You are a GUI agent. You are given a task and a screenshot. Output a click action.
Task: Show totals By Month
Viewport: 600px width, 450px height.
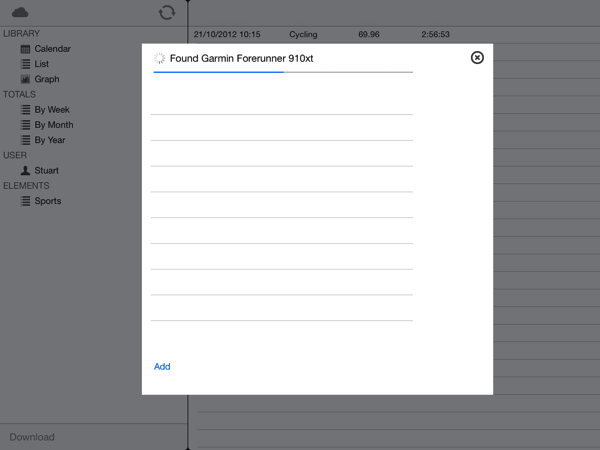[54, 125]
